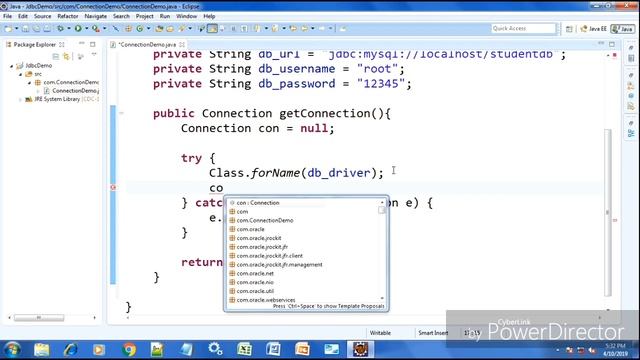Click the Run External Tools icon
Viewport: 640px width, 360px height.
click(96, 29)
